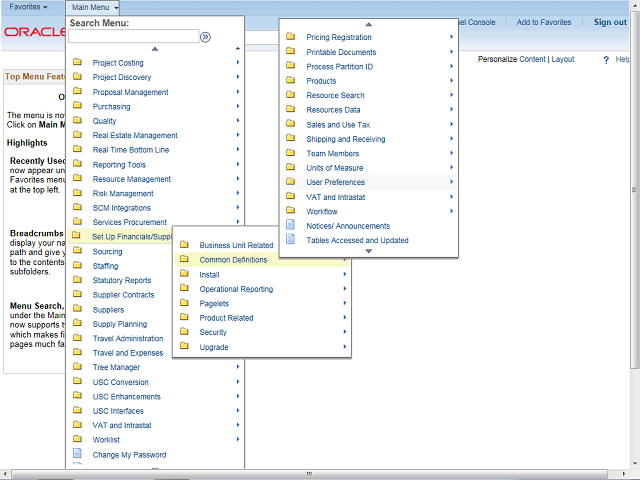Click the Quality folder icon
The width and height of the screenshot is (640, 480).
coord(77,120)
